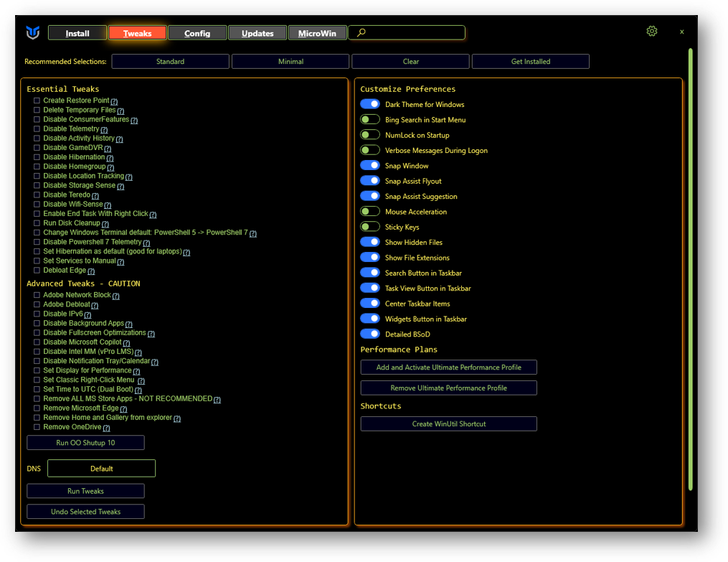Apply the Standard recommended selection
728x562 pixels.
(x=171, y=61)
